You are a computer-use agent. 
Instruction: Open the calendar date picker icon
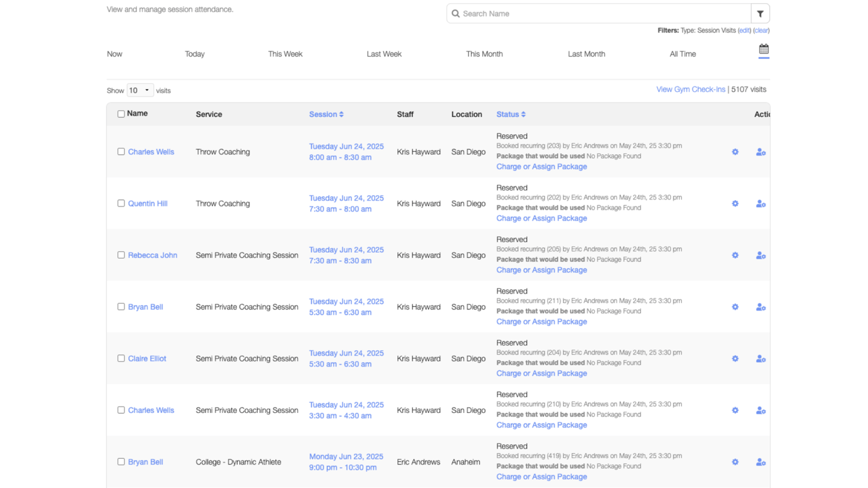pos(763,50)
